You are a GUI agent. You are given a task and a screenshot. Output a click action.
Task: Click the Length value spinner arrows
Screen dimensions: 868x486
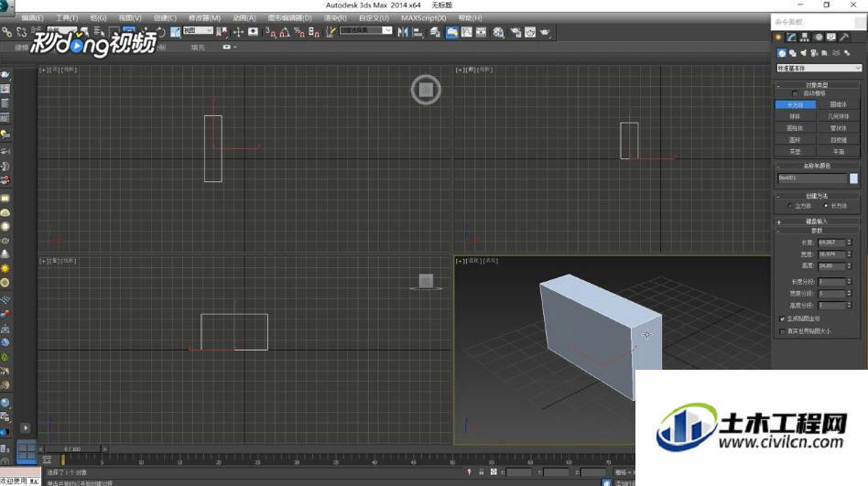click(x=849, y=243)
